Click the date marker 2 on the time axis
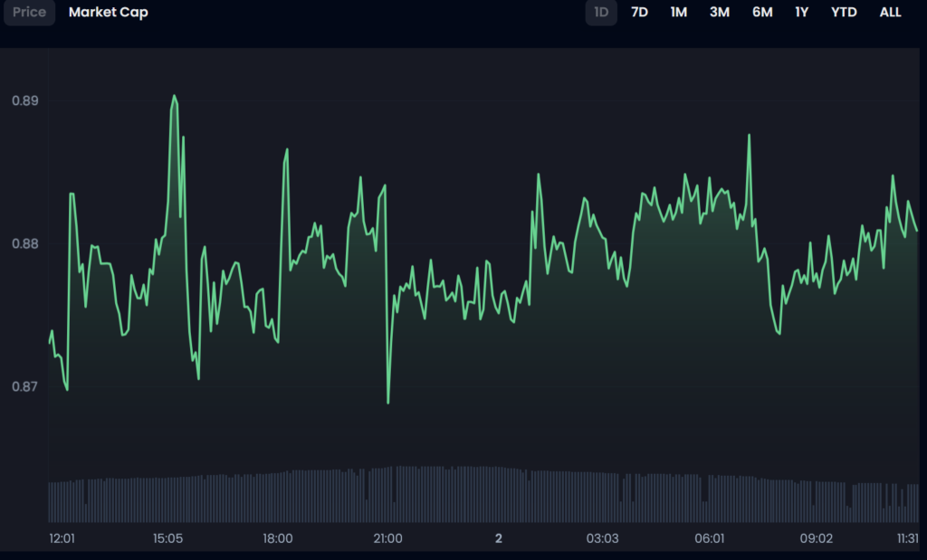The width and height of the screenshot is (927, 560). click(498, 538)
